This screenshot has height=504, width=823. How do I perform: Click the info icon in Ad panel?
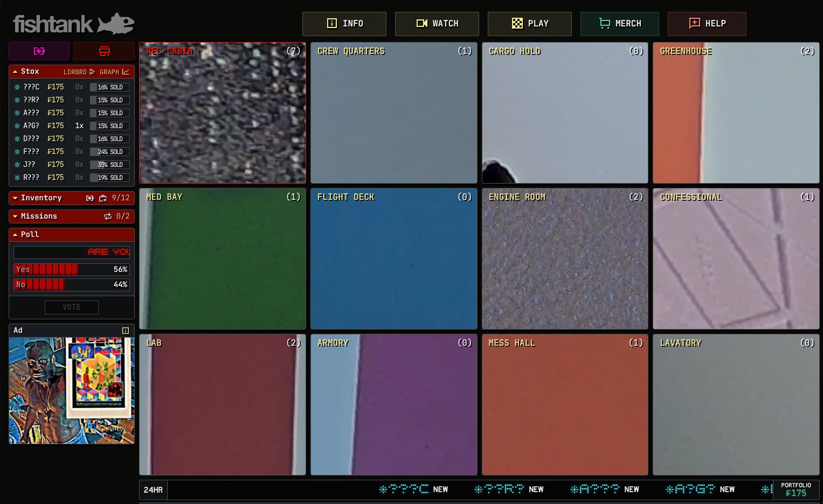pos(126,331)
